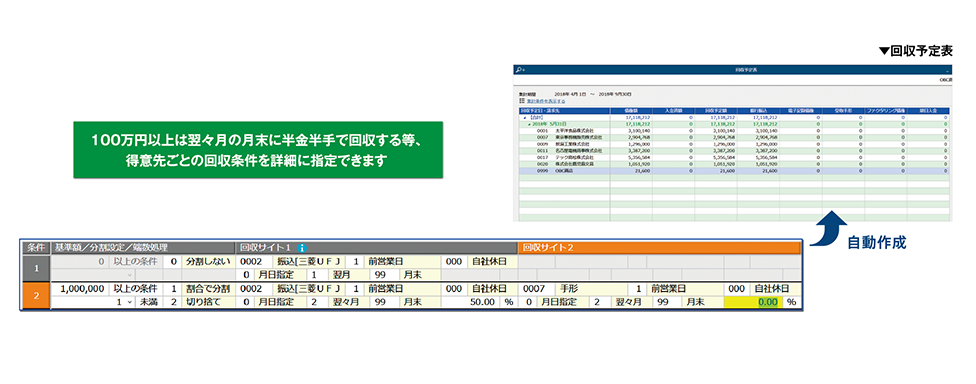Select condition row header 1
Screen dimensions: 976x384
[x=36, y=267]
